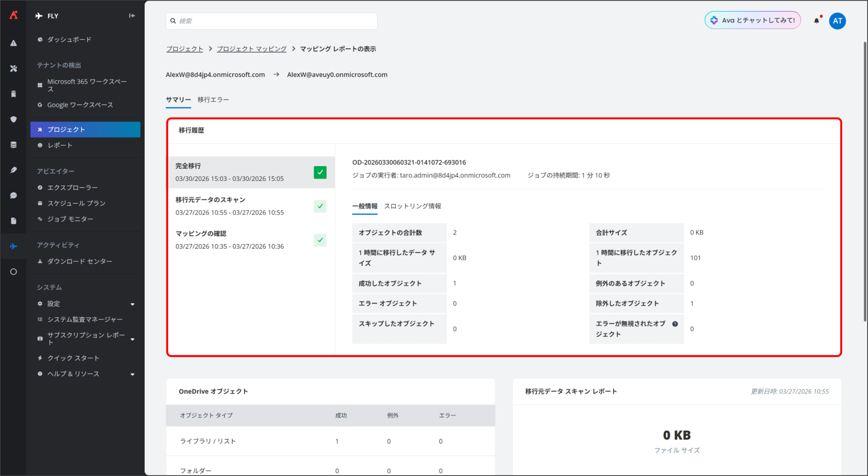
Task: Collapse the FLY sidebar panel
Action: (132, 16)
